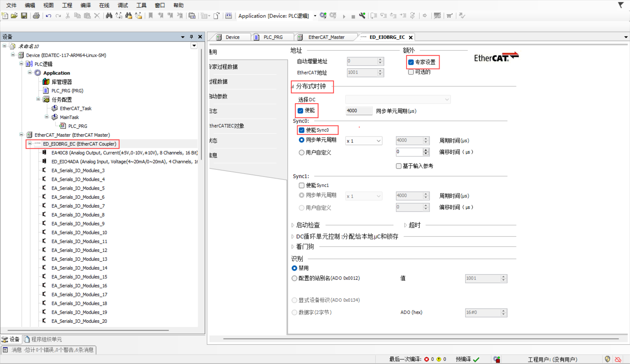Viewport: 630px width, 364px height.
Task: Open the 工程 menu
Action: pyautogui.click(x=67, y=5)
